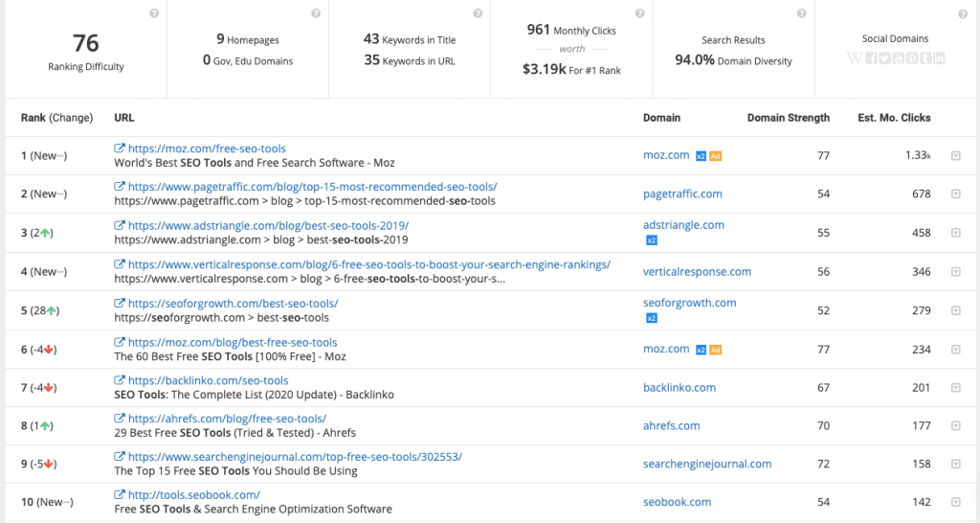The width and height of the screenshot is (980, 523).
Task: Expand row options arrow for rank 1 moz.com
Action: point(956,156)
